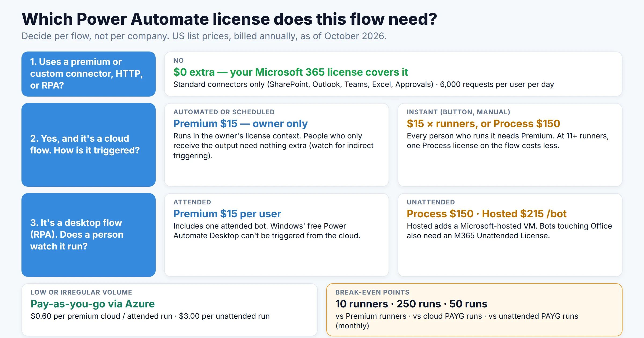Select the blue card '2. Yes, and it's a cloud flow'
This screenshot has width=644, height=338.
[89, 145]
